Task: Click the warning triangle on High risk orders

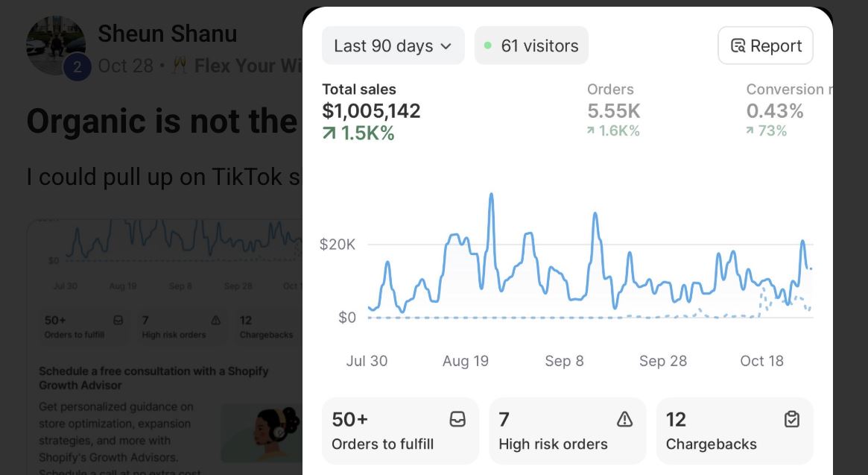Action: pyautogui.click(x=624, y=420)
